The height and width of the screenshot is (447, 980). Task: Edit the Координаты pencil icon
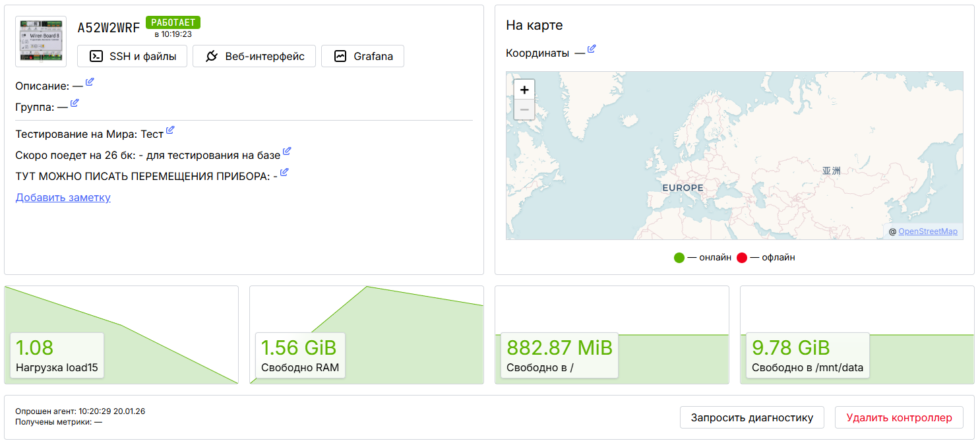pos(592,49)
